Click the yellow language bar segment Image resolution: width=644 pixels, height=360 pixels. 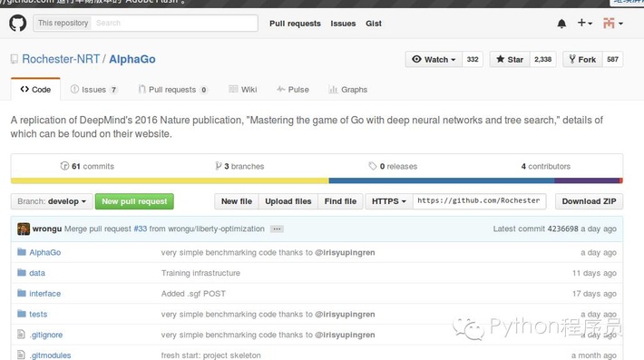(x=170, y=180)
